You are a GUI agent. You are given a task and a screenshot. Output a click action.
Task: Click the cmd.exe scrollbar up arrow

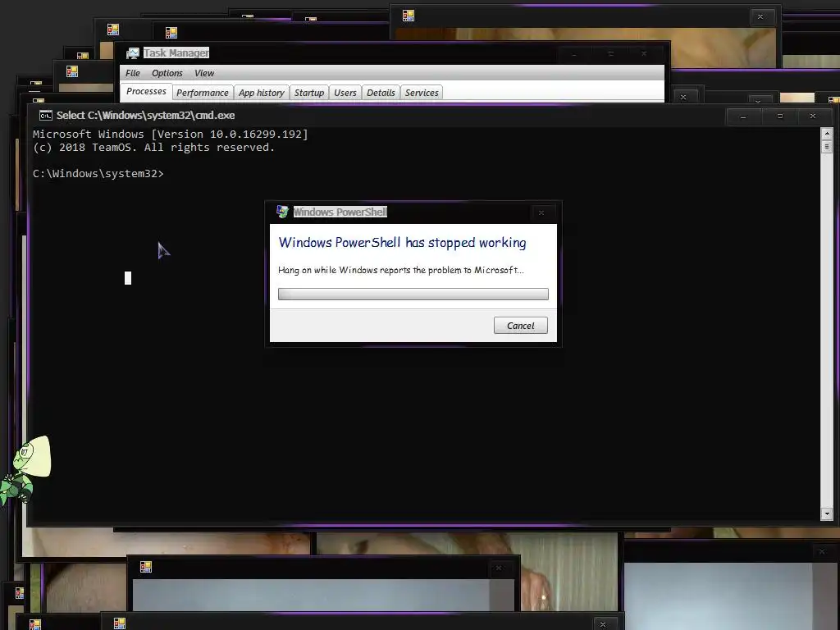pos(827,133)
